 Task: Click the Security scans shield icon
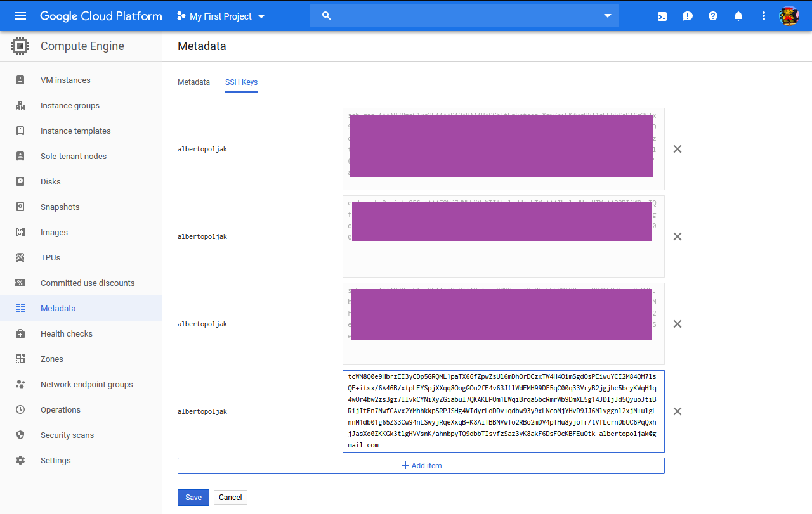(x=20, y=435)
